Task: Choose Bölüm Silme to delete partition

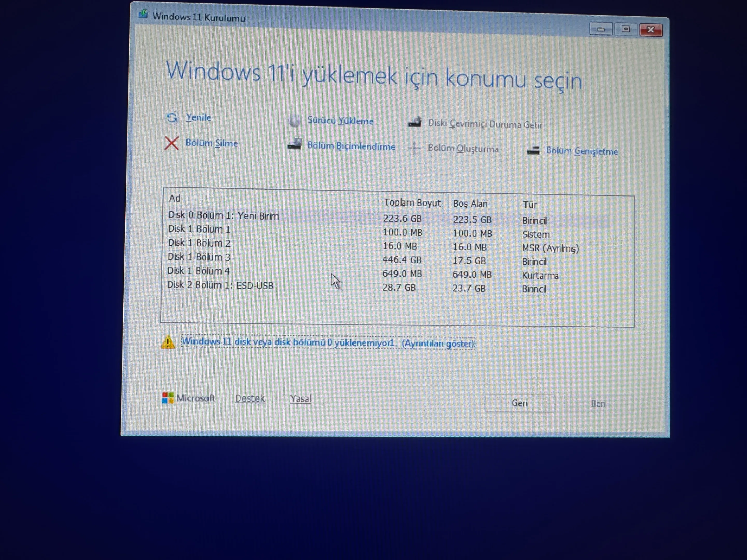Action: click(212, 143)
